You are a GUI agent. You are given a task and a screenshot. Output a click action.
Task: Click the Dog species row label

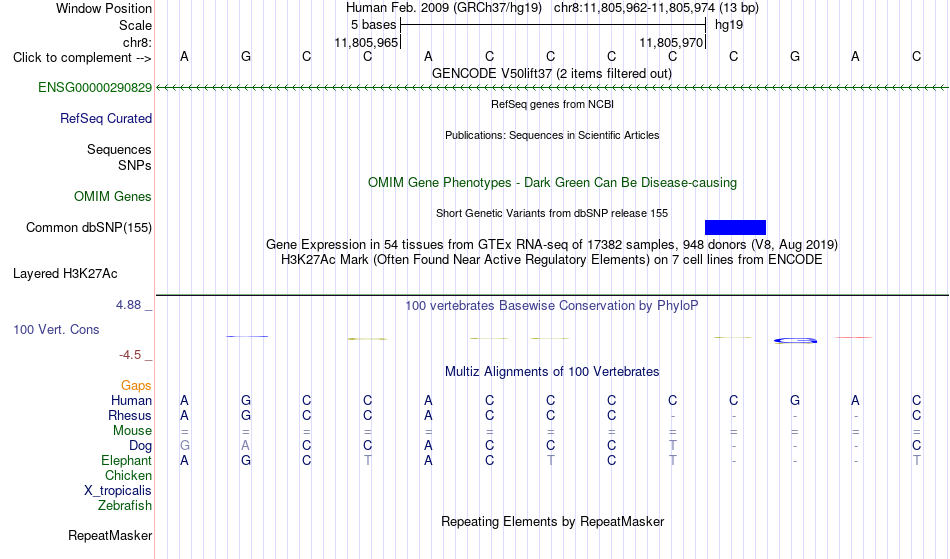(x=140, y=446)
